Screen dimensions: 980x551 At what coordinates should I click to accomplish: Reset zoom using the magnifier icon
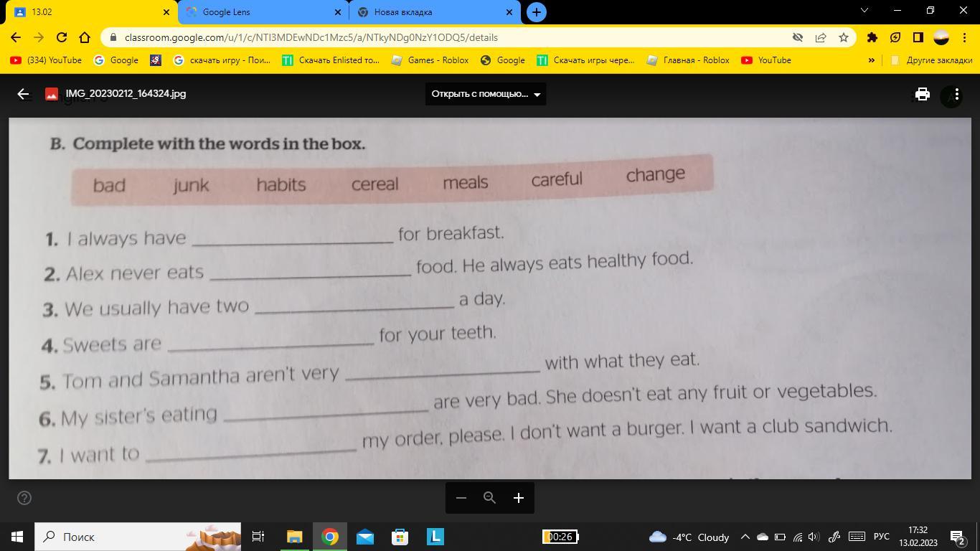click(x=489, y=498)
